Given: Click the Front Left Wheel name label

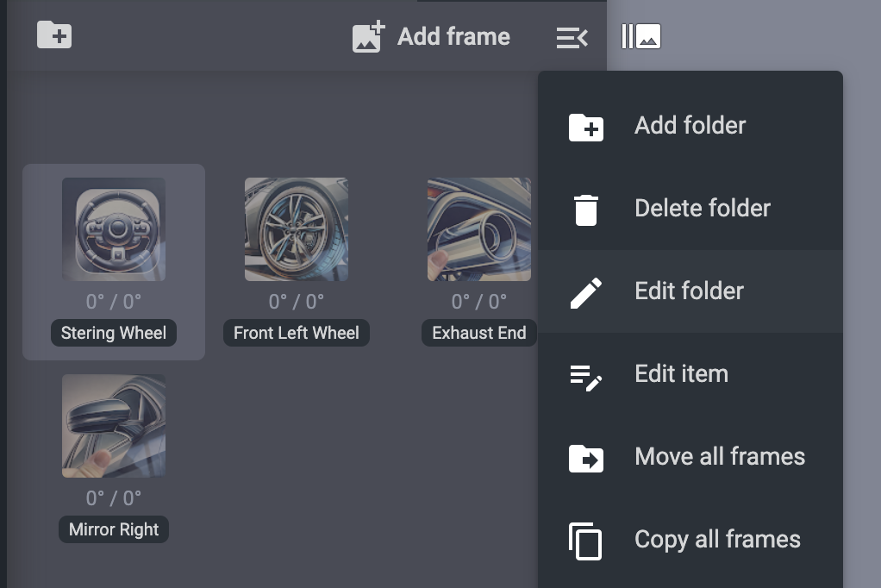Looking at the screenshot, I should [x=297, y=333].
